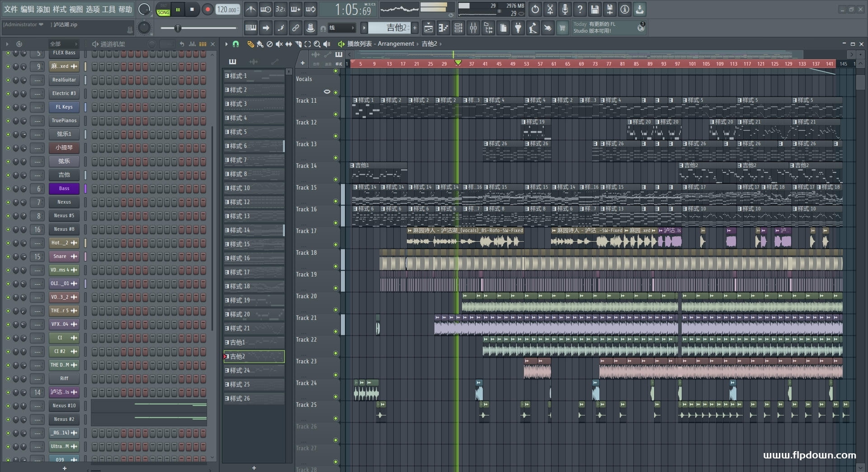Open the 工具 menu
The image size is (868, 472).
108,9
